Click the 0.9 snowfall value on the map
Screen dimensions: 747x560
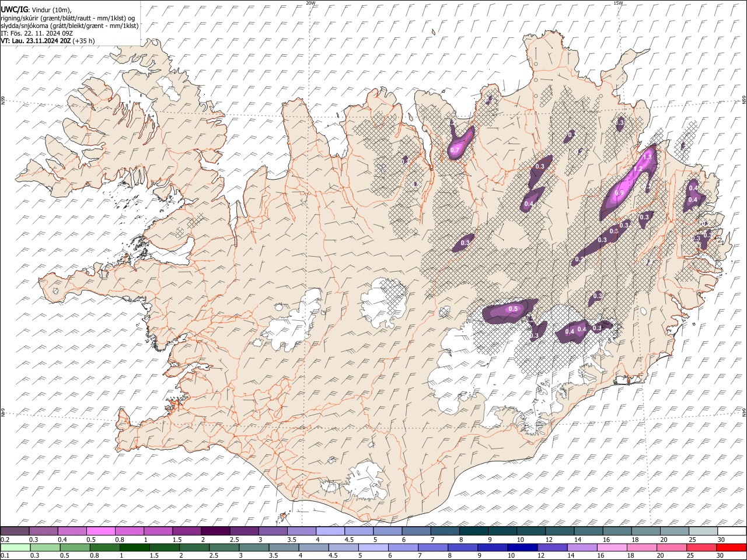point(619,193)
